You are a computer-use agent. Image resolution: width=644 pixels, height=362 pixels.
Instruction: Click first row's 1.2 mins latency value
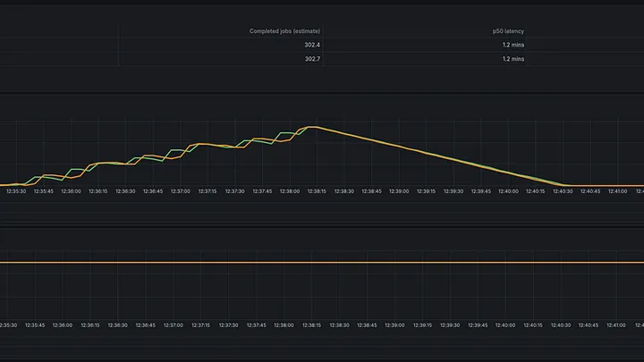(513, 46)
